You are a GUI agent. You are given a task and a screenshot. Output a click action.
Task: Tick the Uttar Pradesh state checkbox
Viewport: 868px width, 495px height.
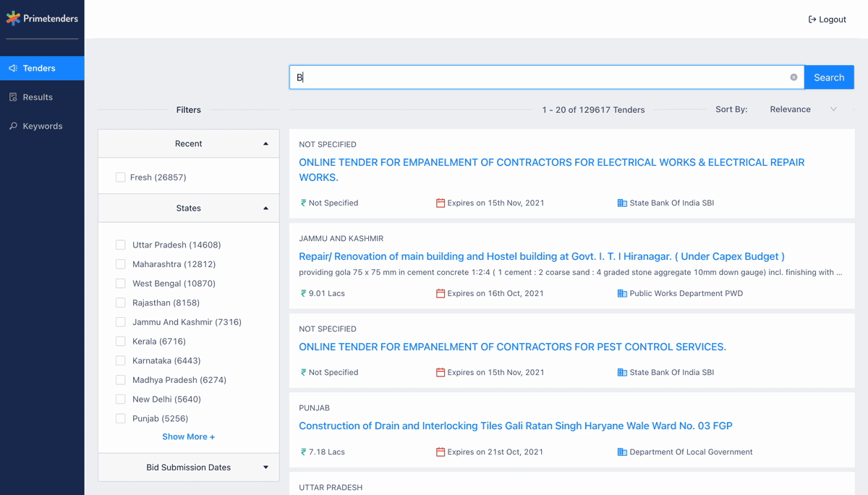click(x=121, y=245)
